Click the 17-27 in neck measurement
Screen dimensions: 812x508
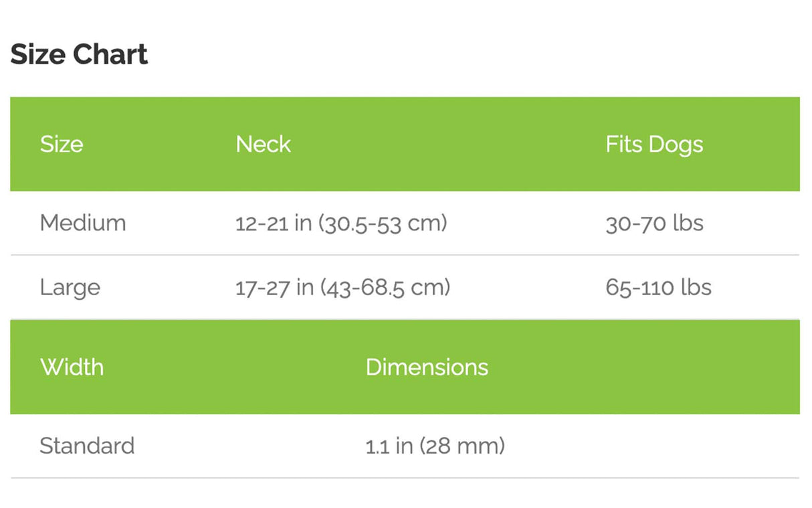[342, 288]
